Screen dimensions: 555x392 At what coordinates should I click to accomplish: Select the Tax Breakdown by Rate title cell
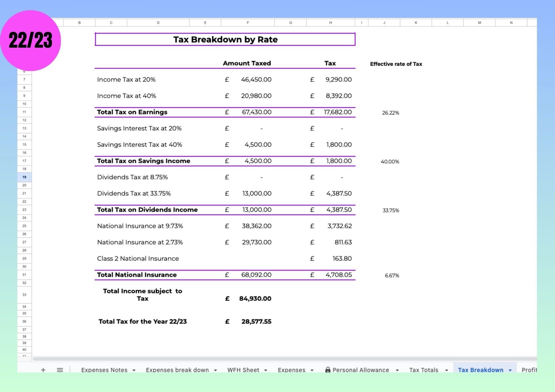click(x=225, y=39)
